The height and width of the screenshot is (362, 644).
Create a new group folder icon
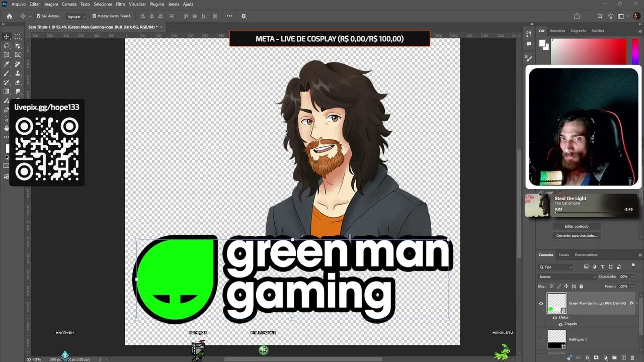point(614,358)
